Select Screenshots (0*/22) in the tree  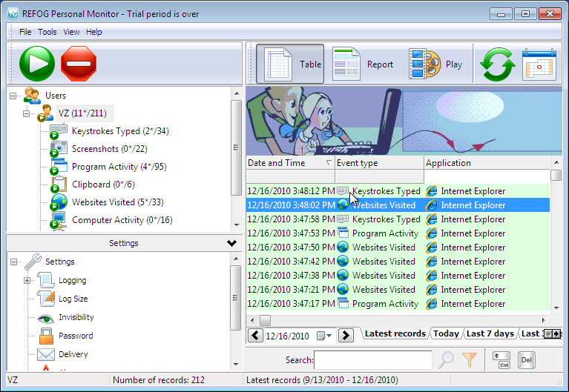click(109, 149)
